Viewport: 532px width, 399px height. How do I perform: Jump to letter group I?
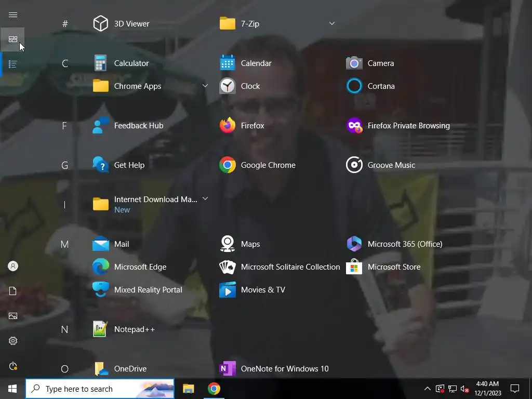click(x=64, y=205)
